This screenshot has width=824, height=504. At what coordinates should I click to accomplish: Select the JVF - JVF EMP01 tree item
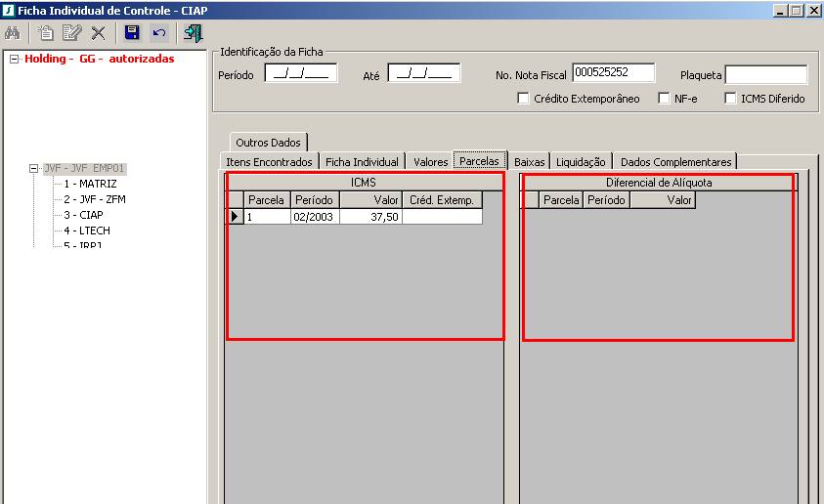pos(84,169)
